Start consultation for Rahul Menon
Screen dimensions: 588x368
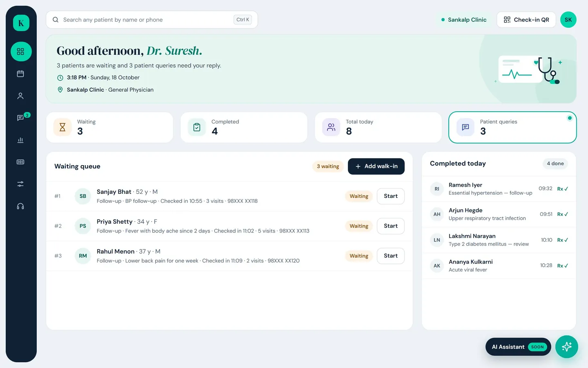coord(391,256)
